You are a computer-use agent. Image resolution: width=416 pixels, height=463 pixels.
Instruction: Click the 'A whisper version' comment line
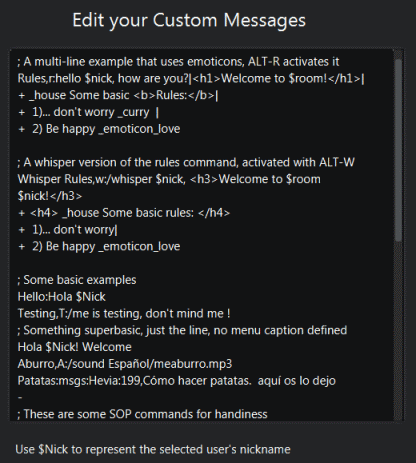(x=186, y=163)
